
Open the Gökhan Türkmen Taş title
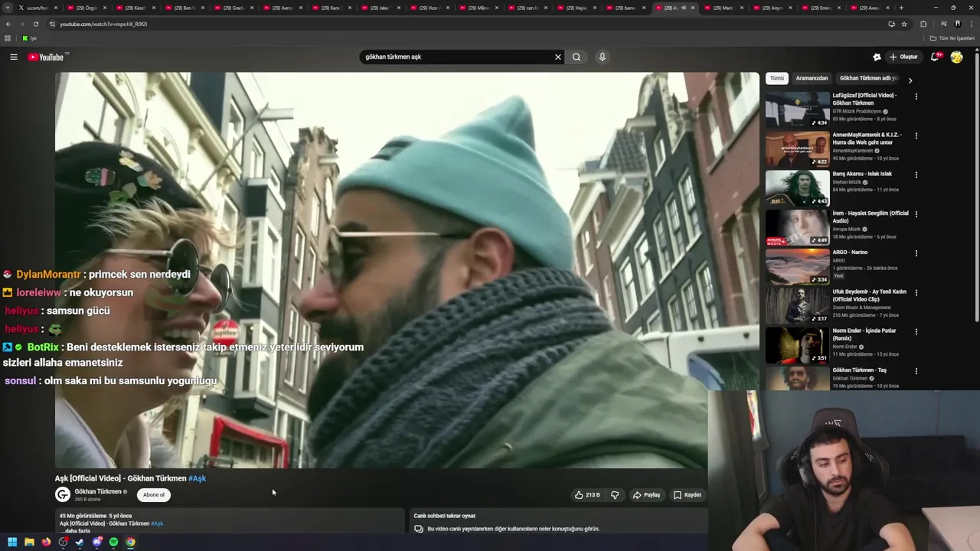pyautogui.click(x=859, y=370)
